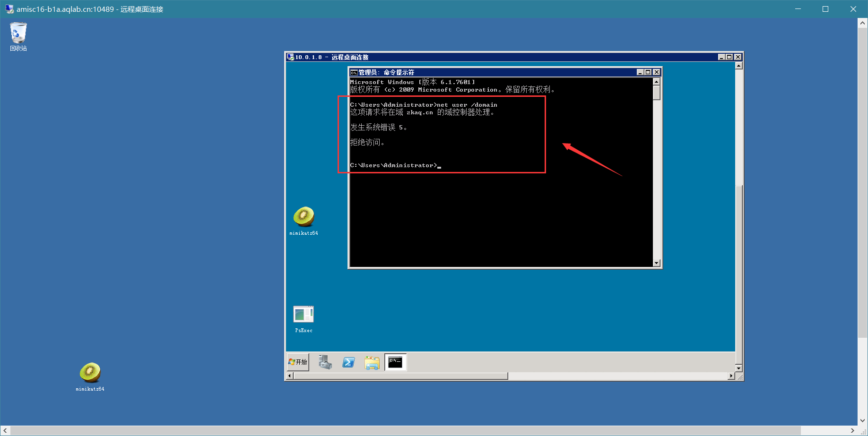Activate the command prompt taskbar button
The image size is (868, 436).
coord(395,362)
